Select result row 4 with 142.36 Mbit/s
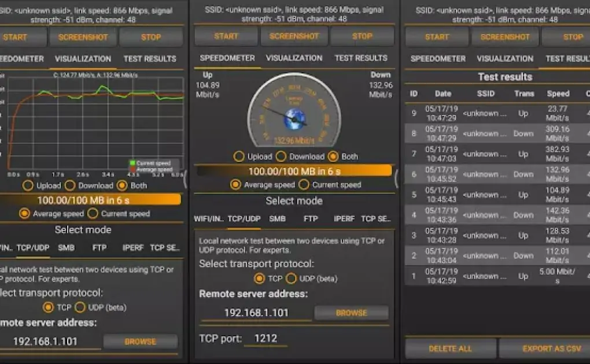The height and width of the screenshot is (364, 590). [497, 215]
